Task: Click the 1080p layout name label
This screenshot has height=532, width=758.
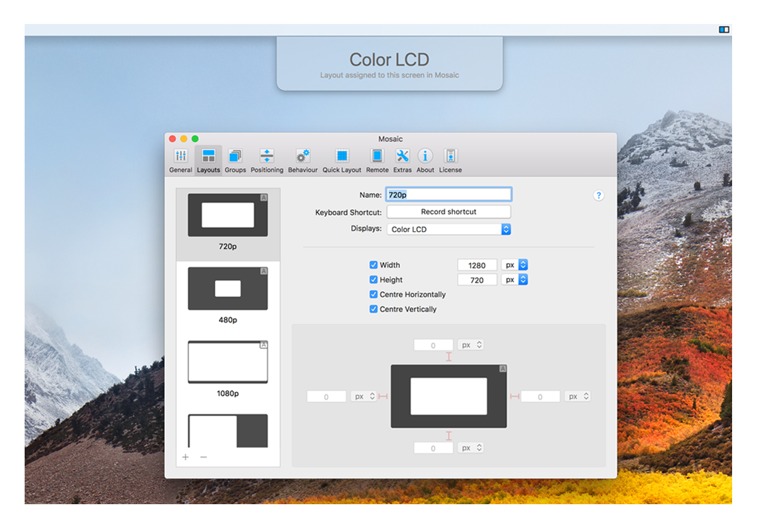Action: click(228, 393)
